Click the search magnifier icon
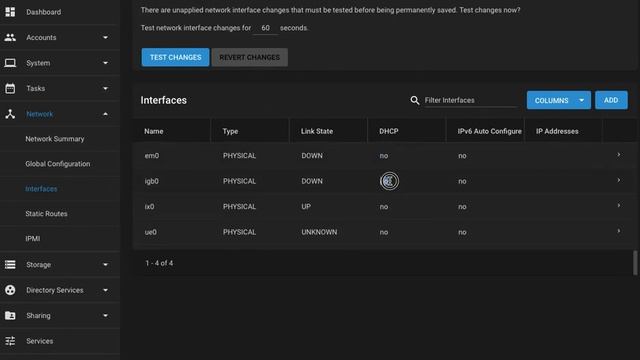Viewport: 640px width, 360px height. point(415,100)
